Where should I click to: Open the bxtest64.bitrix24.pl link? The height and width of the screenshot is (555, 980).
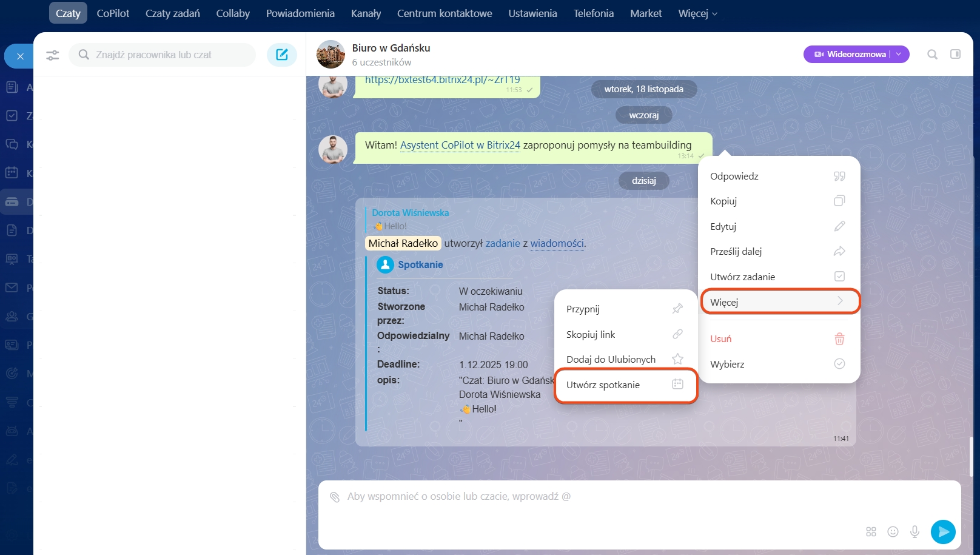443,80
